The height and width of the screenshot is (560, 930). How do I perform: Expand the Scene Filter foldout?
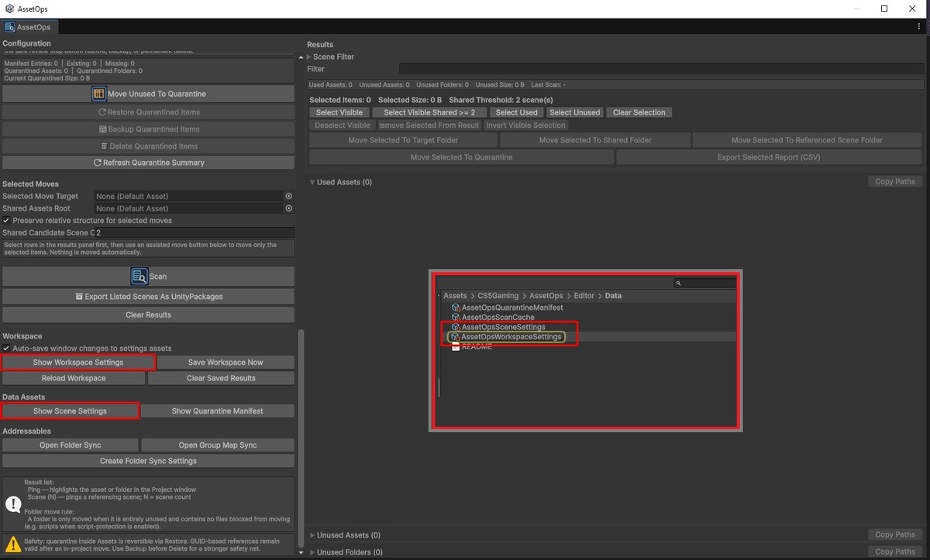(309, 57)
